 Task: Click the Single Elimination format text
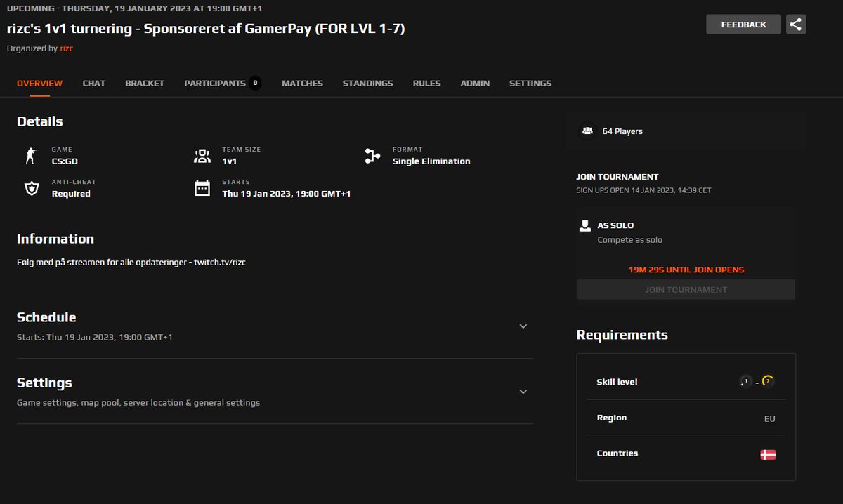[431, 161]
